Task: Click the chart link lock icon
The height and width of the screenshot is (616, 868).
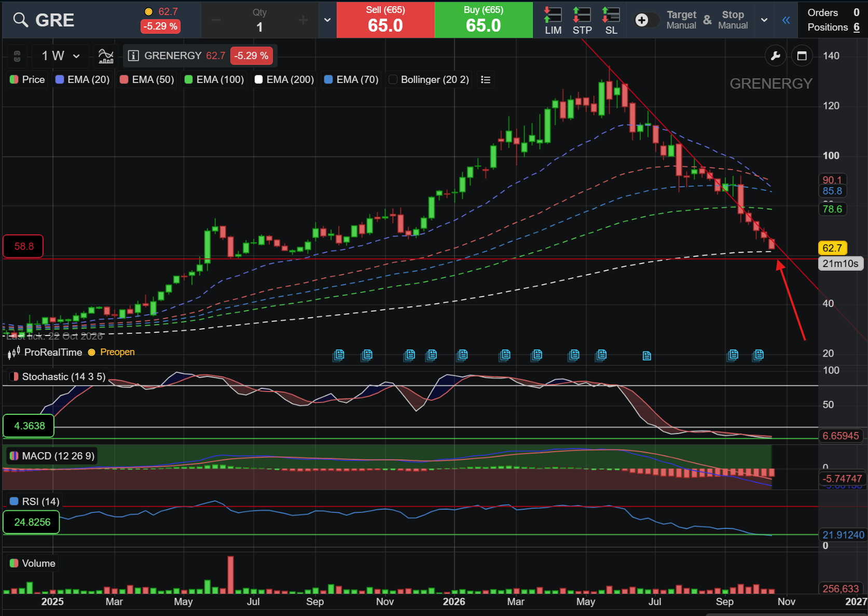Action: [17, 55]
